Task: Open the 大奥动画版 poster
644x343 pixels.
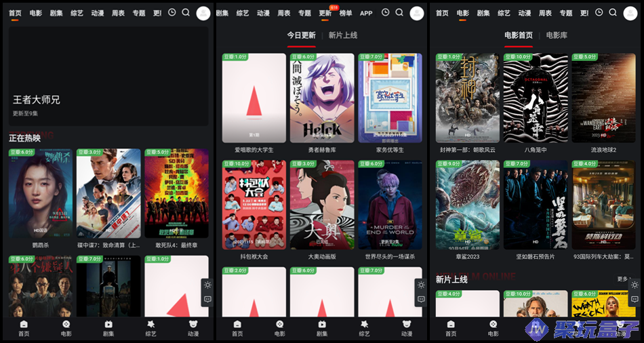Action: (x=322, y=205)
